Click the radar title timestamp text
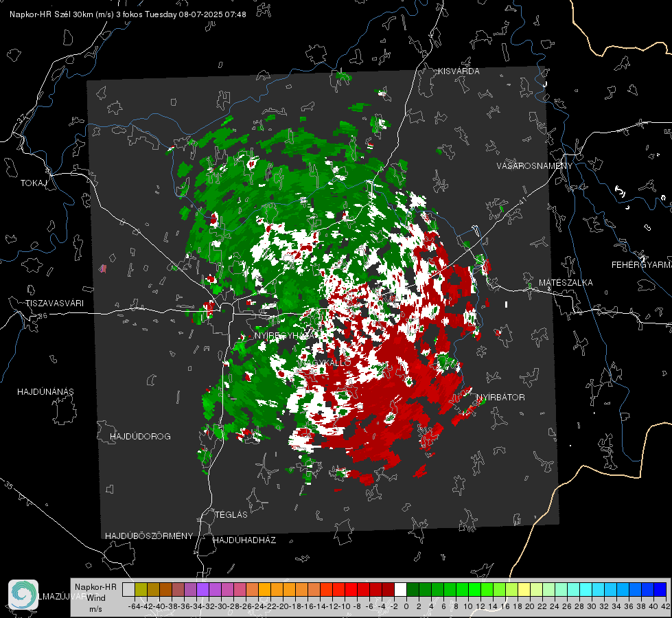This screenshot has height=618, width=672. (x=128, y=14)
